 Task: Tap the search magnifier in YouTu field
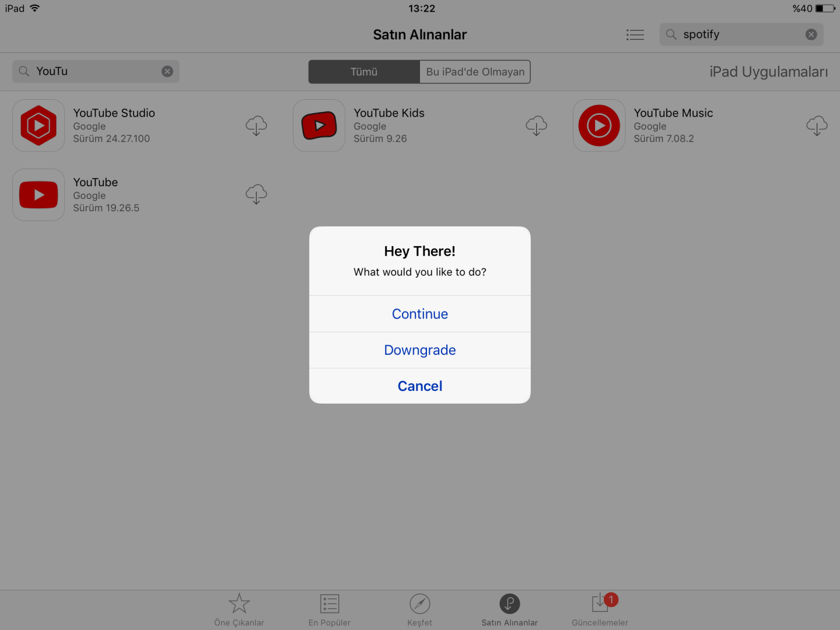24,71
